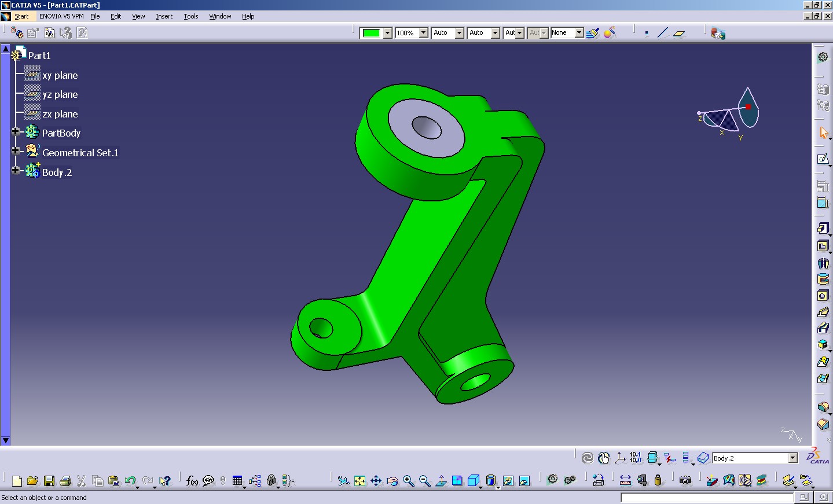Open the Insert menu
Screen dimensions: 833x504
tap(164, 16)
